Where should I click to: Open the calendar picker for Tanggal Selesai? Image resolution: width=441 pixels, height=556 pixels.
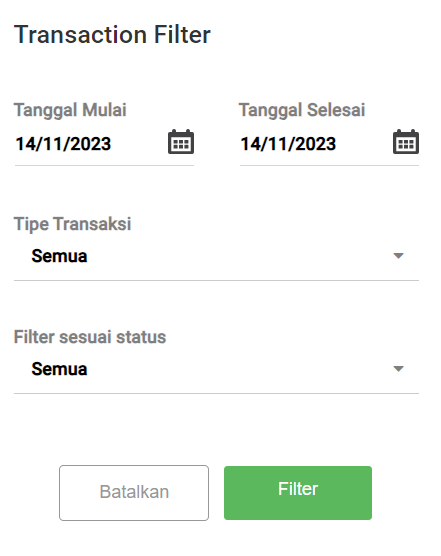[x=406, y=142]
